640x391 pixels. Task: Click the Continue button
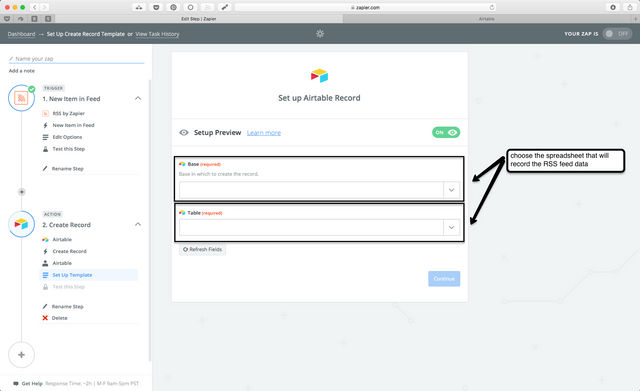pos(444,279)
